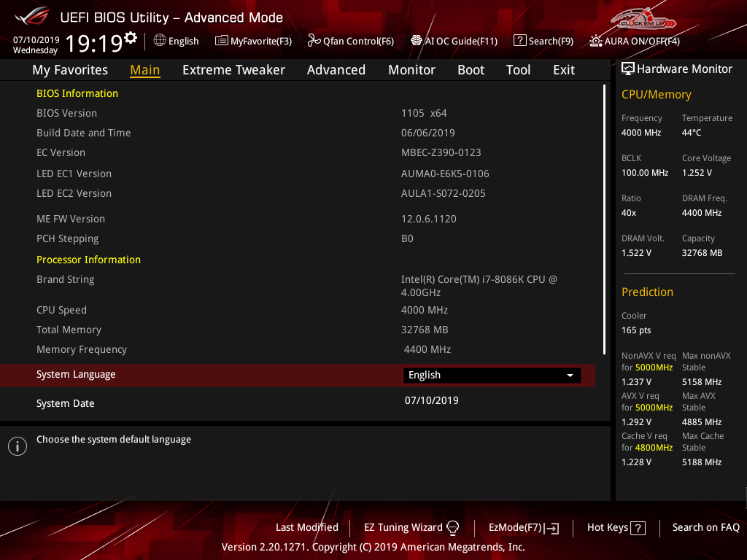Open Qfan Control(F6) fan settings
Viewport: 747px width, 560px height.
click(351, 41)
